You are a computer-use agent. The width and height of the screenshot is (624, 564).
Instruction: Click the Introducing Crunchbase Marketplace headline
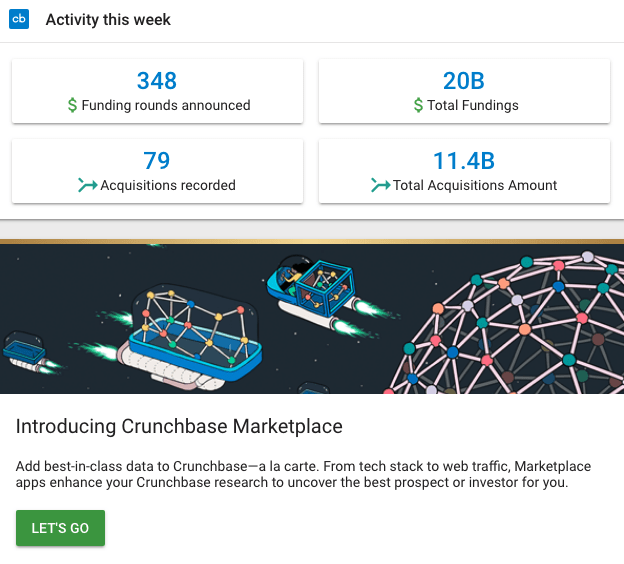[x=179, y=427]
